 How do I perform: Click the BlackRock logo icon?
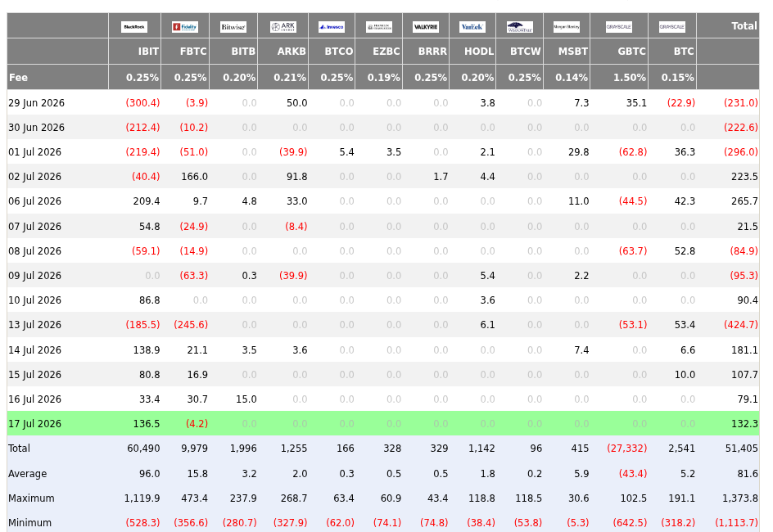coord(134,26)
